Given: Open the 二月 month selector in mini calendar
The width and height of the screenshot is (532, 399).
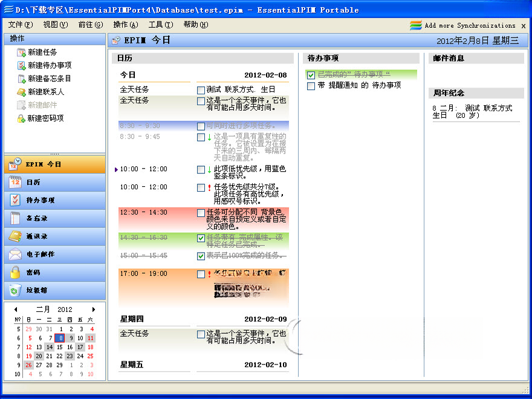Looking at the screenshot, I should (x=43, y=310).
